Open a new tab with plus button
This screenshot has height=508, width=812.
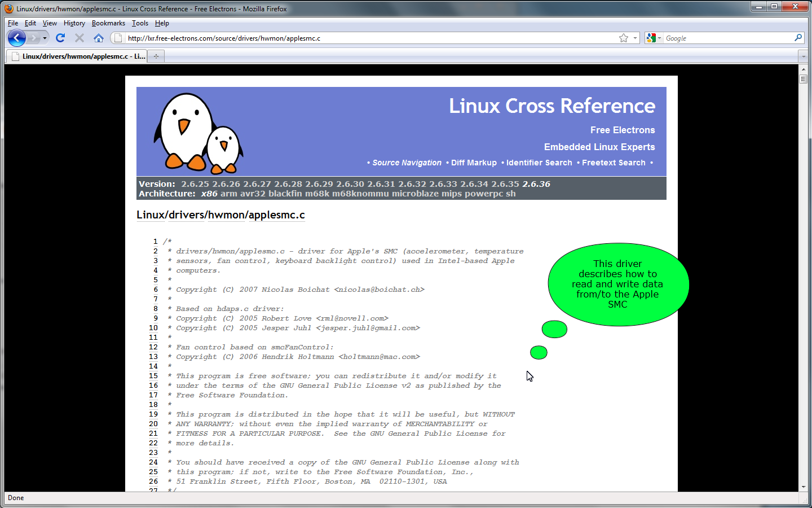156,56
